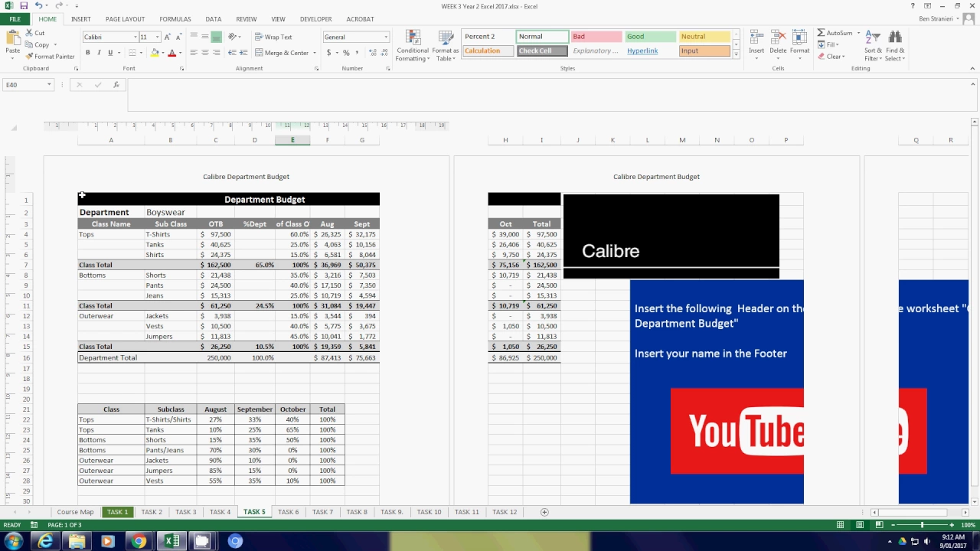Apply the Bad cell style
980x551 pixels.
(596, 37)
